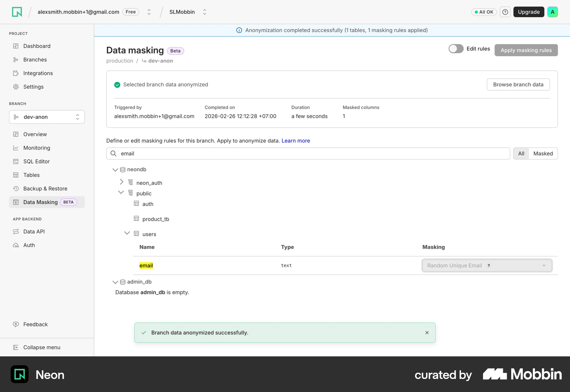Click the Branches sidebar icon
The height and width of the screenshot is (392, 570).
(16, 60)
